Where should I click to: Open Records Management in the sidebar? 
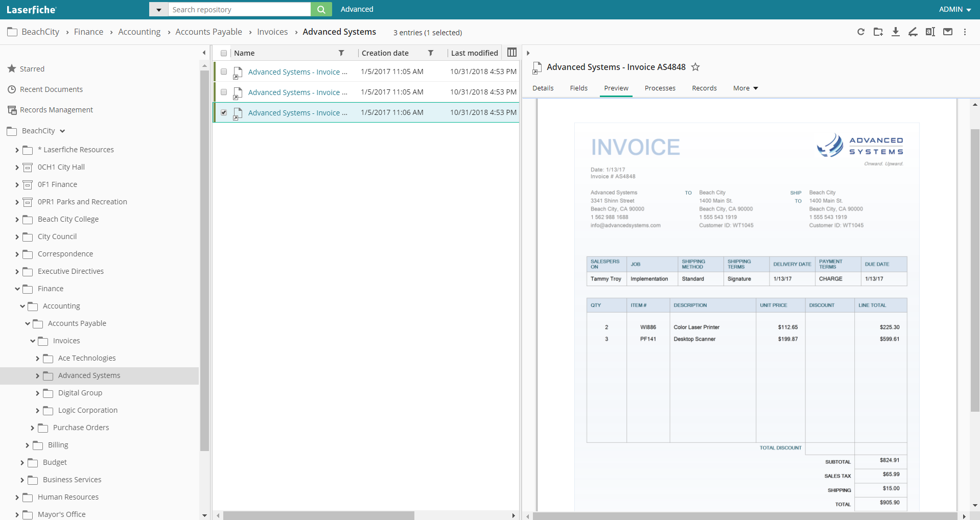56,109
